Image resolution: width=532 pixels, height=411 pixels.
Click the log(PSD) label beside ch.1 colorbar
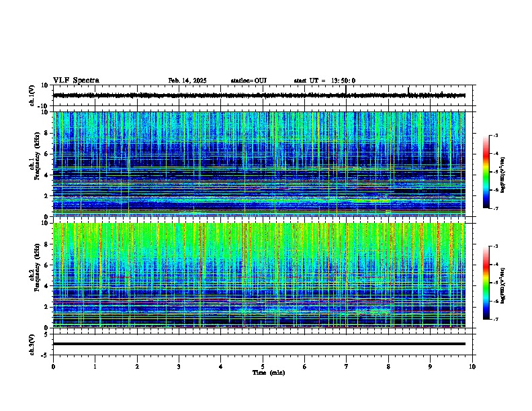503,175
